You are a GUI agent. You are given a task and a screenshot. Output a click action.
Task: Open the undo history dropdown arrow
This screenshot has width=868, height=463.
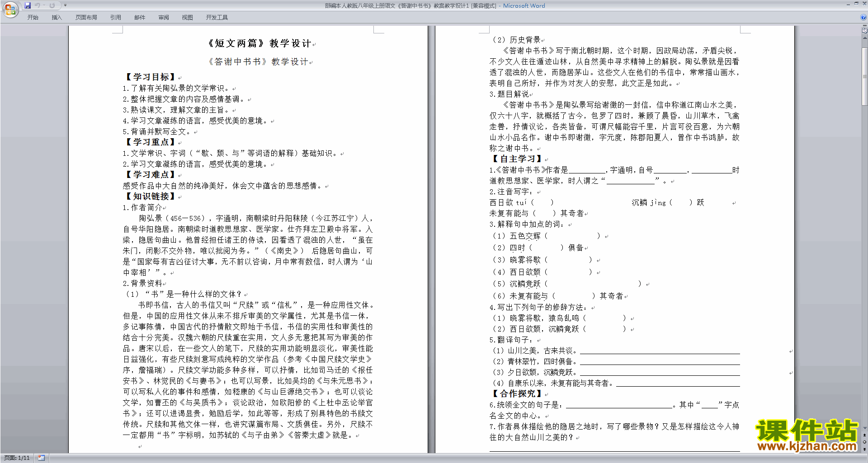(44, 5)
